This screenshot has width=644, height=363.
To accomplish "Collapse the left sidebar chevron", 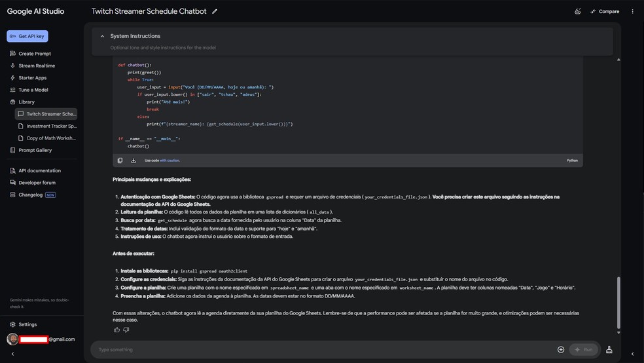I will 12,354.
